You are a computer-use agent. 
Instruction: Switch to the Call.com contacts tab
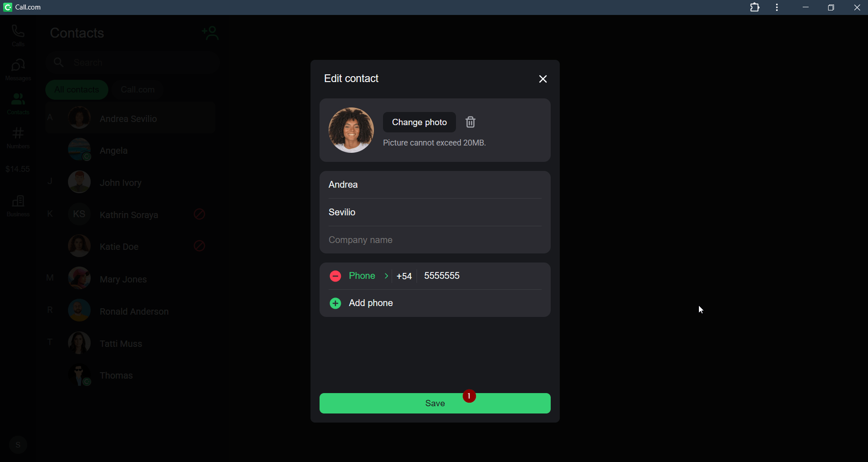tap(137, 90)
